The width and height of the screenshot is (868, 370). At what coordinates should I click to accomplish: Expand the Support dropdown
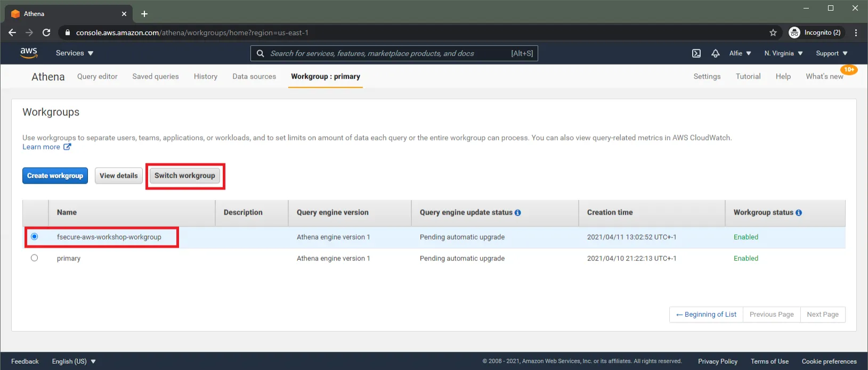[x=832, y=53]
